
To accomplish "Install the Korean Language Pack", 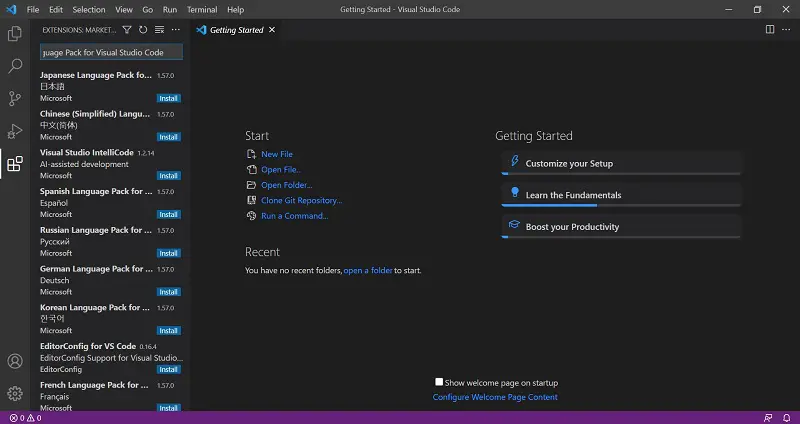I will pyautogui.click(x=168, y=331).
